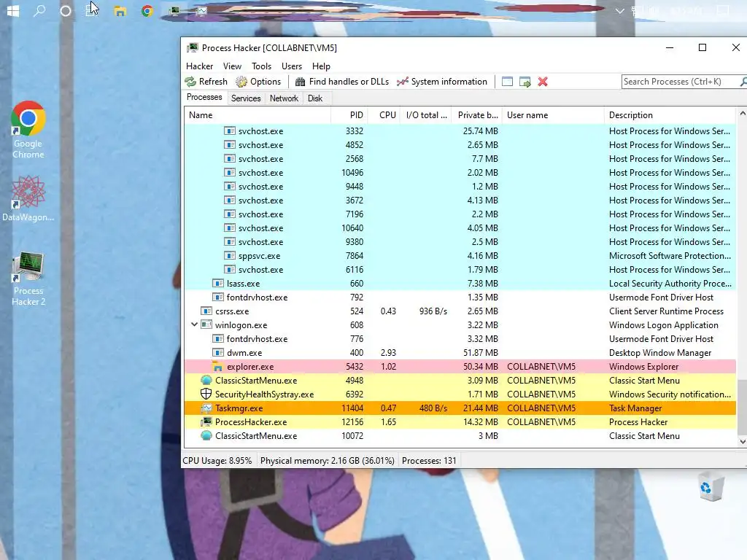Select ClassicStartMenu.exe icon with PID 4948
747x560 pixels.
[x=206, y=381]
